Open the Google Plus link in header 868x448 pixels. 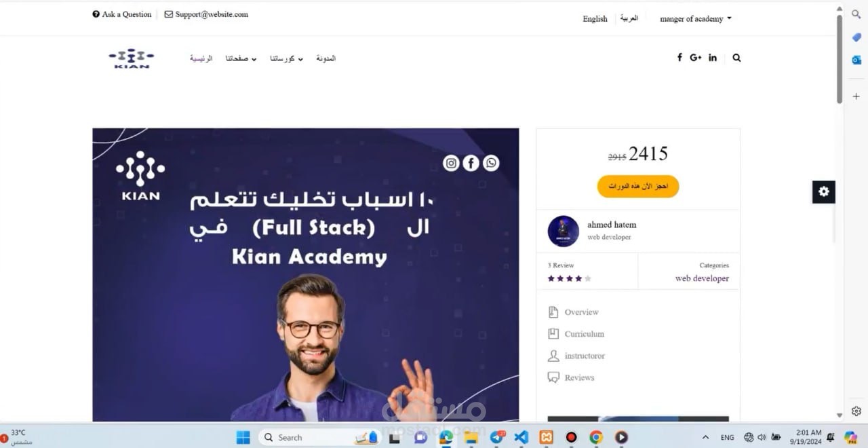pyautogui.click(x=696, y=58)
